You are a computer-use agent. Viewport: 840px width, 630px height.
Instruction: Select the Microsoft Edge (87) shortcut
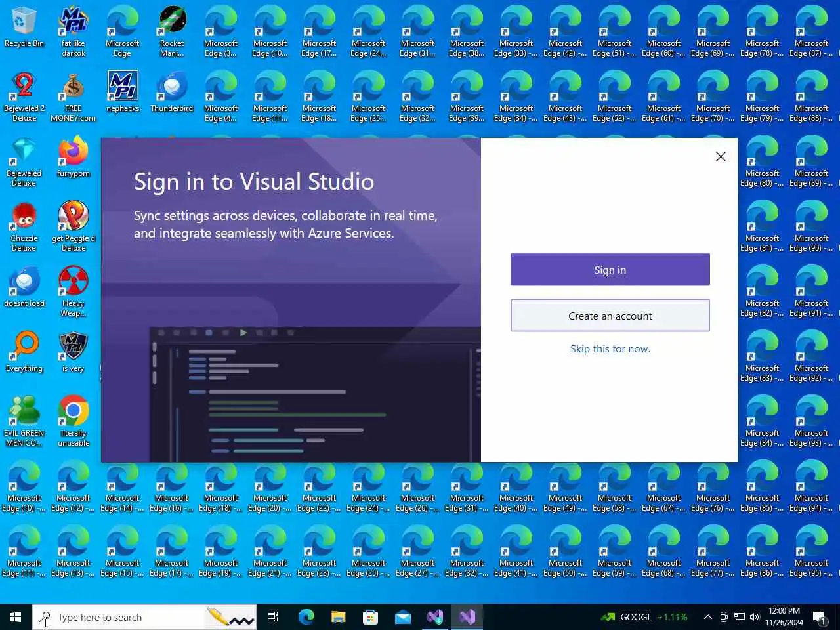[x=812, y=31]
